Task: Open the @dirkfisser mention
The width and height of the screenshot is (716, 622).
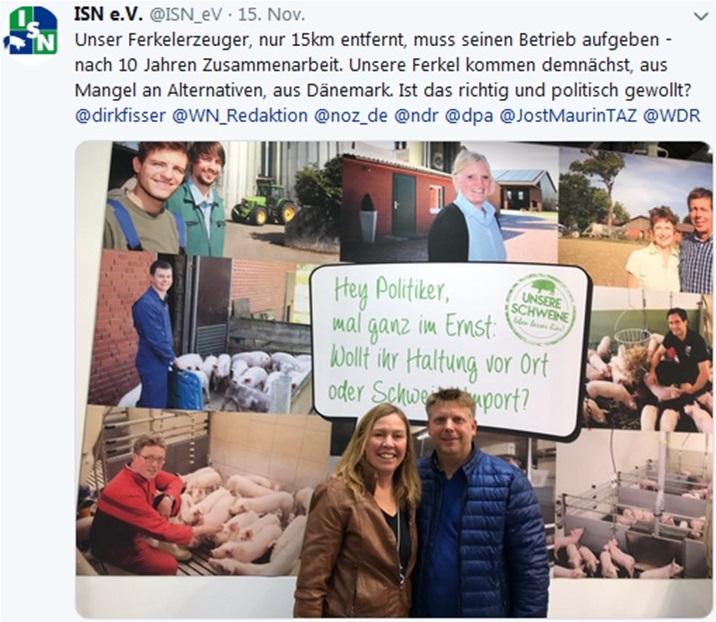Action: (x=120, y=116)
